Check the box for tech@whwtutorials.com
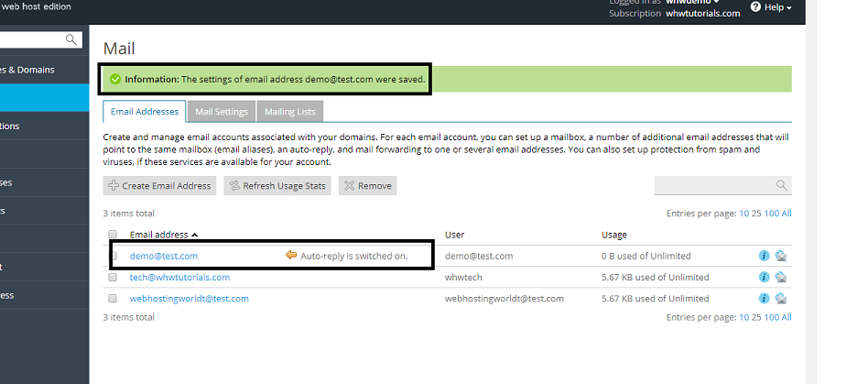 click(x=113, y=278)
